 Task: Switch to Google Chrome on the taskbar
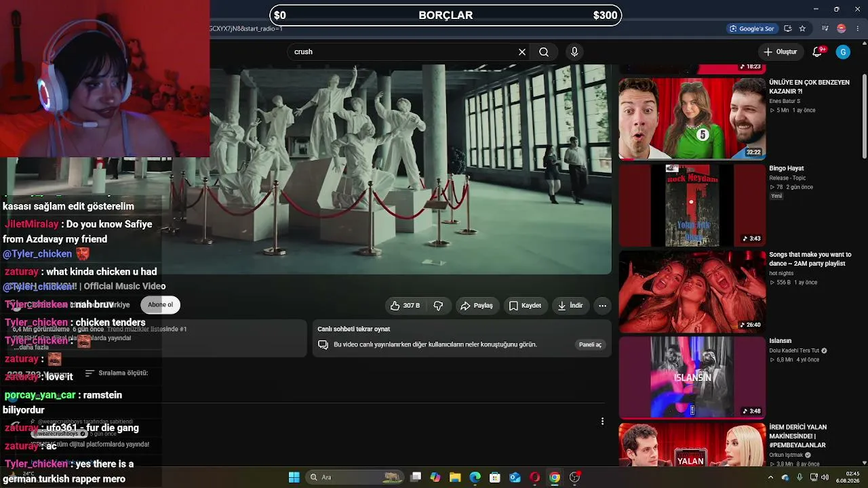click(555, 477)
